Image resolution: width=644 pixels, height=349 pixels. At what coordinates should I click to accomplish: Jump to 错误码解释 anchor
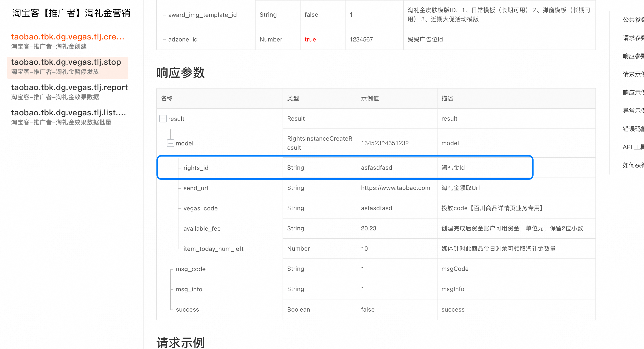[633, 129]
